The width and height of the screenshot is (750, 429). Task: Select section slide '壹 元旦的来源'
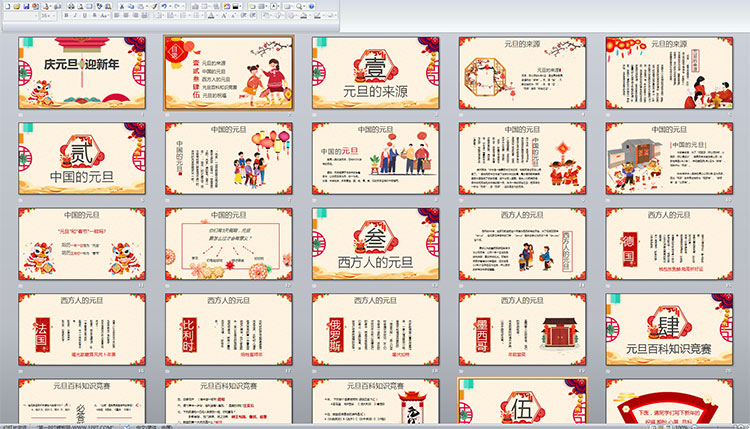[x=375, y=73]
